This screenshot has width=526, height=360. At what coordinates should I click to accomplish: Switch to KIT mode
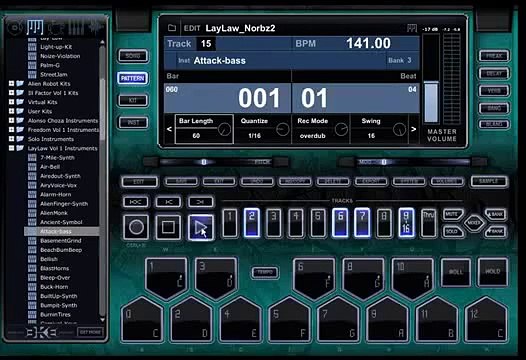coord(133,100)
